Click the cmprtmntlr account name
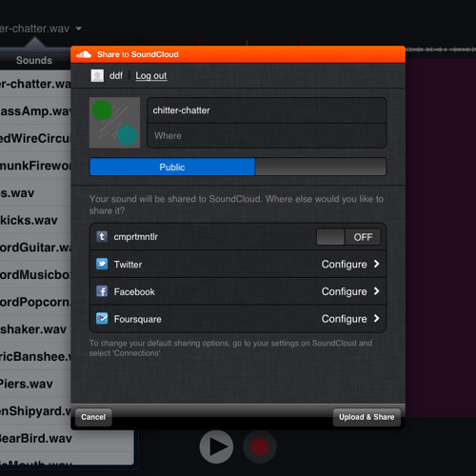 136,237
